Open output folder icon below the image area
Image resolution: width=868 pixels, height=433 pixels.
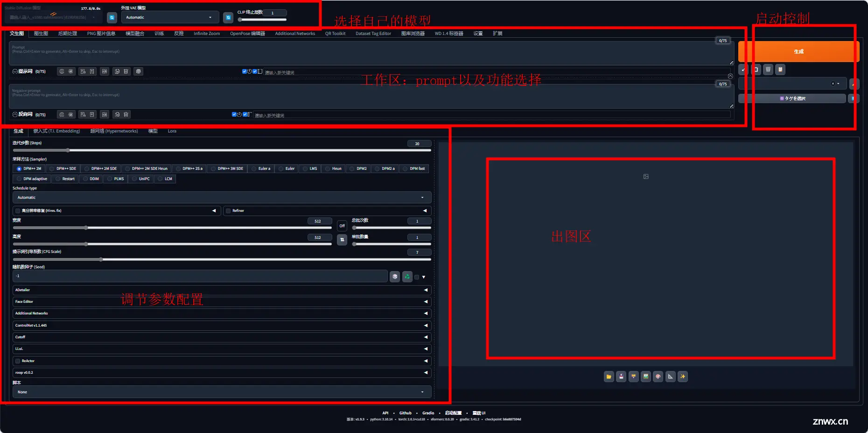coord(609,377)
